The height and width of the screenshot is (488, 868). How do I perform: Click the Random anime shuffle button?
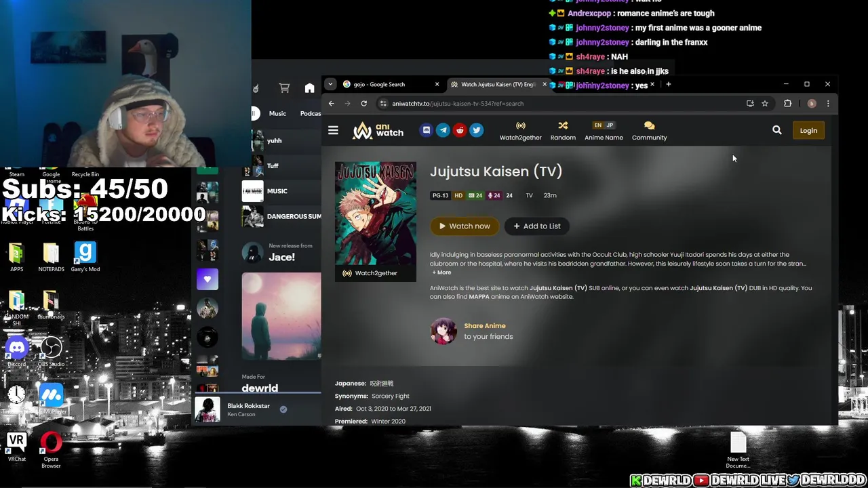click(563, 131)
